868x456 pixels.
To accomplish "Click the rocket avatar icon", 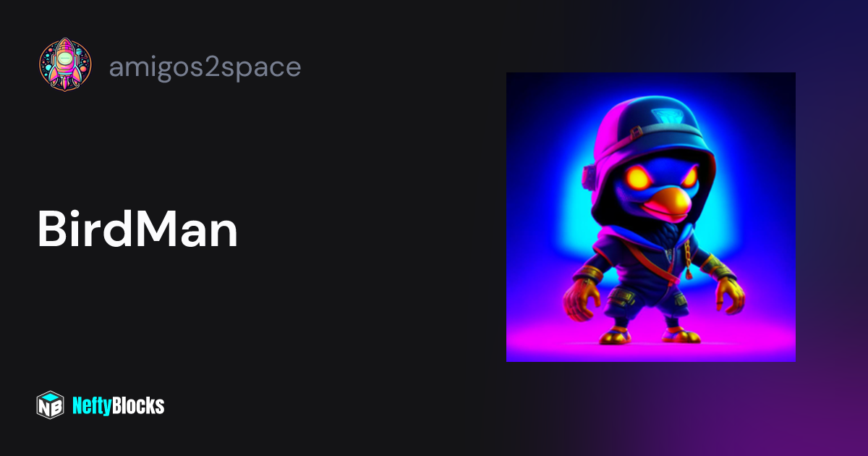I will [x=65, y=65].
